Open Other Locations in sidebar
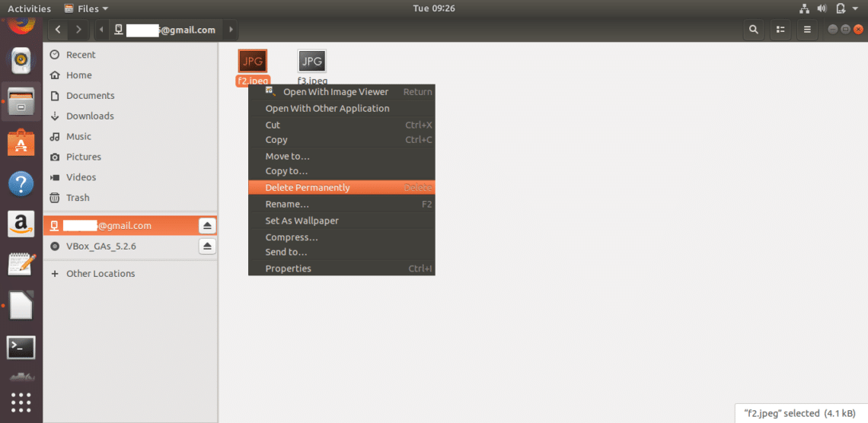The width and height of the screenshot is (868, 423). 130,274
